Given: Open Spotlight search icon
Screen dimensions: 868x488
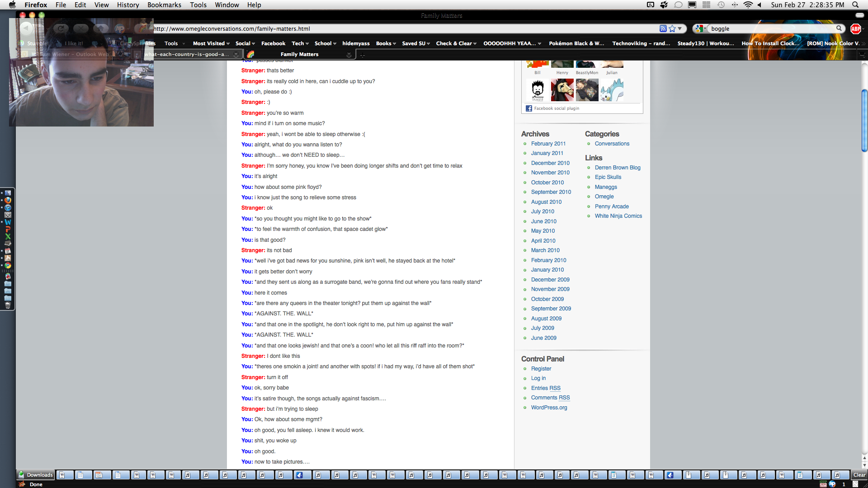Looking at the screenshot, I should pyautogui.click(x=855, y=5).
